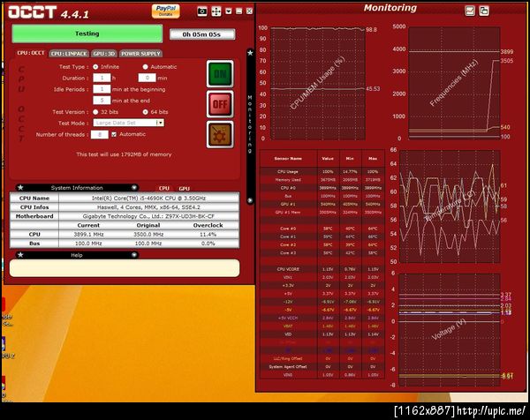Screen dimensions: 530x420
Task: Click the stacked-windows icon in the Monitoring header
Action: [484, 11]
